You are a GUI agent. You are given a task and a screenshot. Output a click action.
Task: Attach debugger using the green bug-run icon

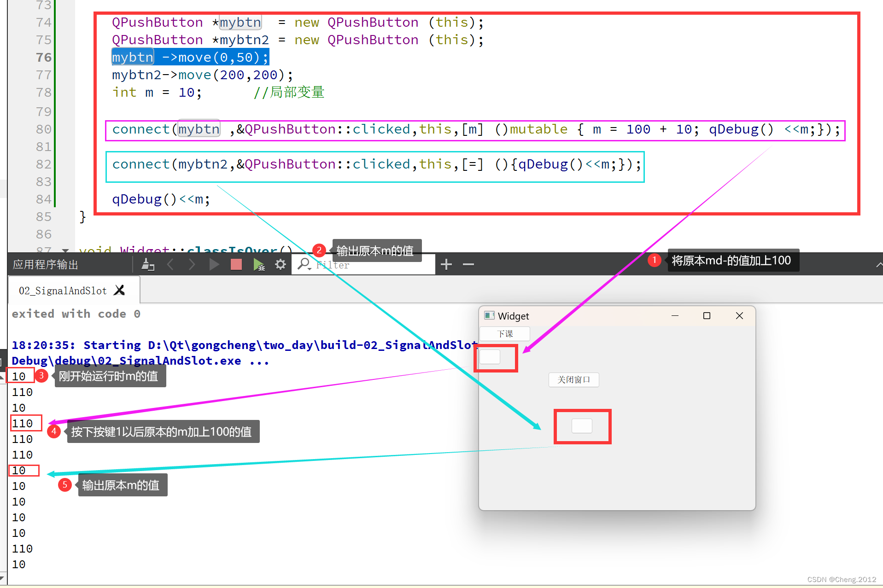258,264
